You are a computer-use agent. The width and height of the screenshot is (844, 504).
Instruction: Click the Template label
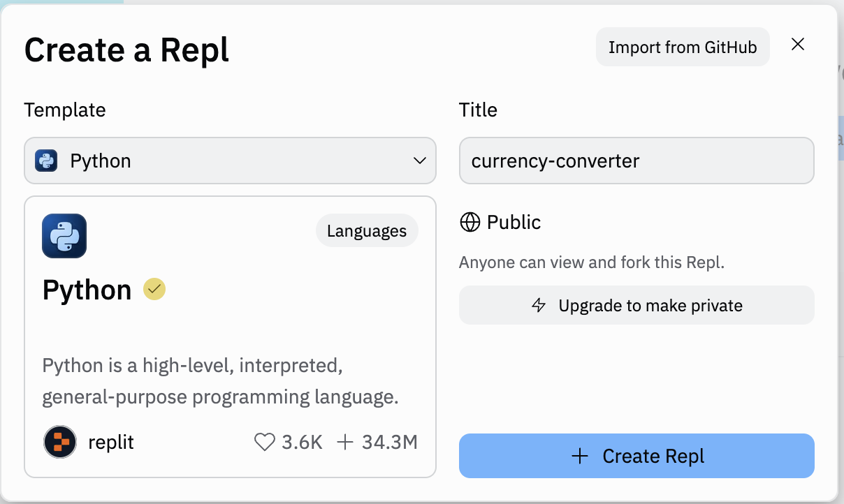pos(65,110)
